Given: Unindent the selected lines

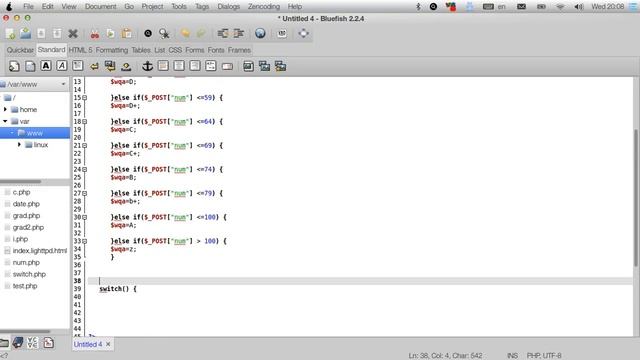Looking at the screenshot, I should click(x=223, y=33).
